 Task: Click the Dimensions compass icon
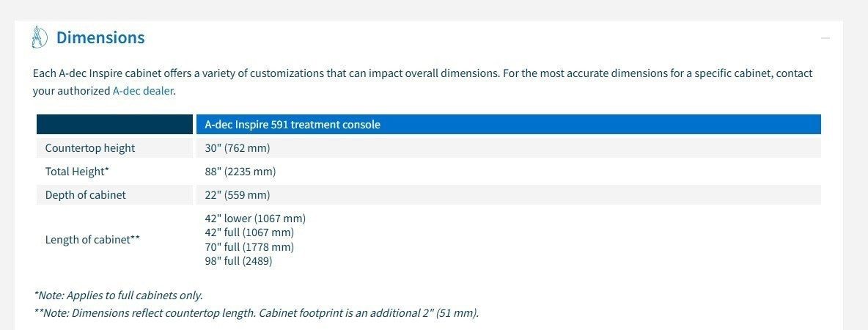pyautogui.click(x=40, y=37)
